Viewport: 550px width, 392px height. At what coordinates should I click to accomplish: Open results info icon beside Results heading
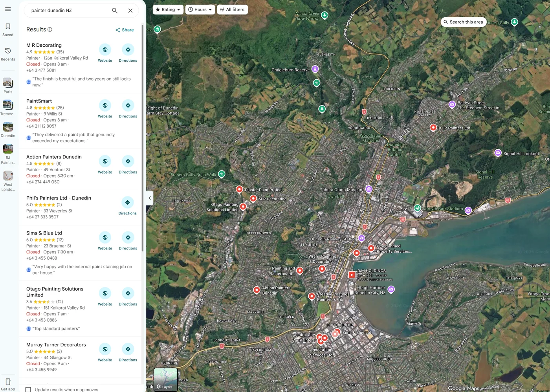[50, 29]
